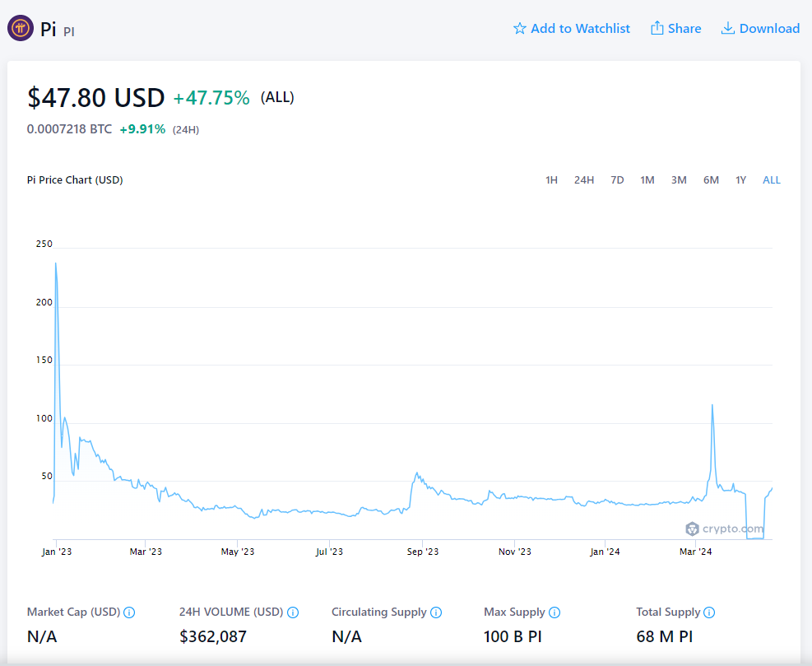Show the ALL chart range
The image size is (812, 666).
tap(771, 179)
